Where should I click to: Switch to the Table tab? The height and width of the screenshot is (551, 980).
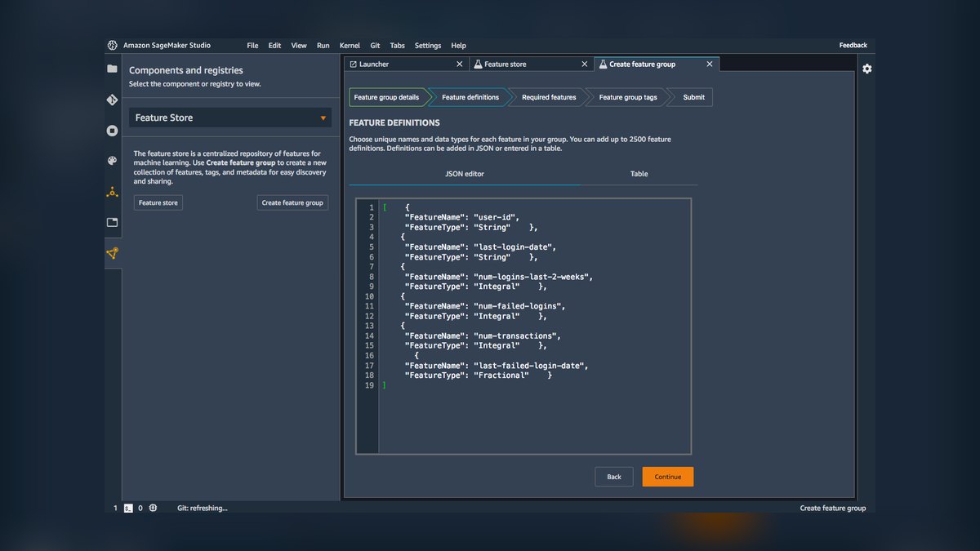639,174
